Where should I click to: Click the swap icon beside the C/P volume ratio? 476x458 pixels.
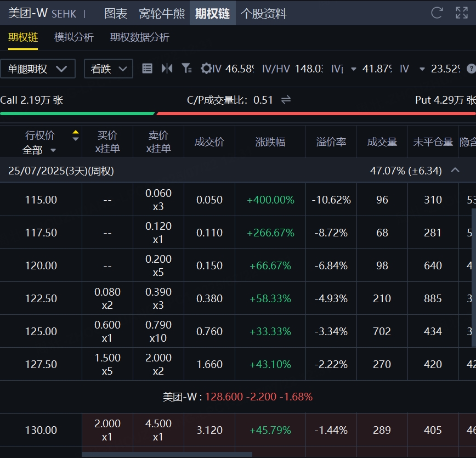286,100
